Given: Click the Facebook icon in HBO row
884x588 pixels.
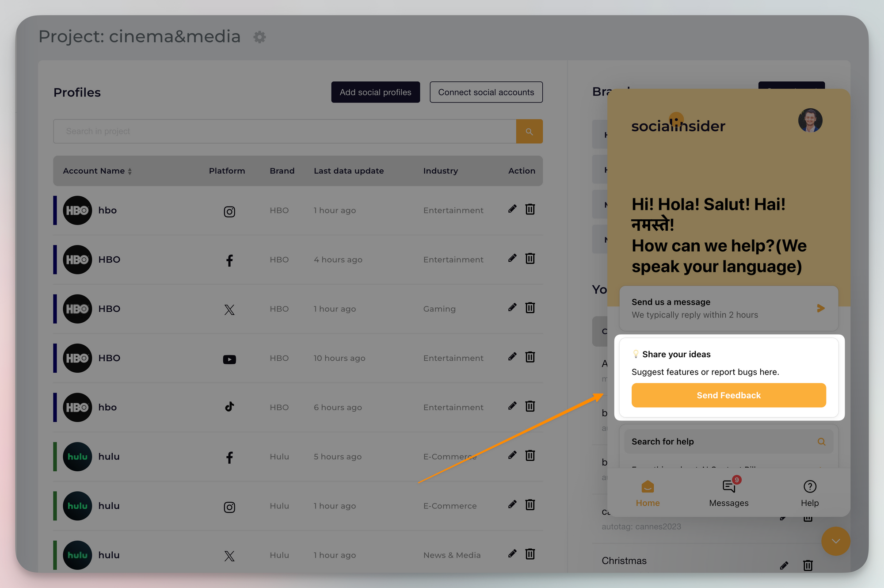Looking at the screenshot, I should coord(229,260).
